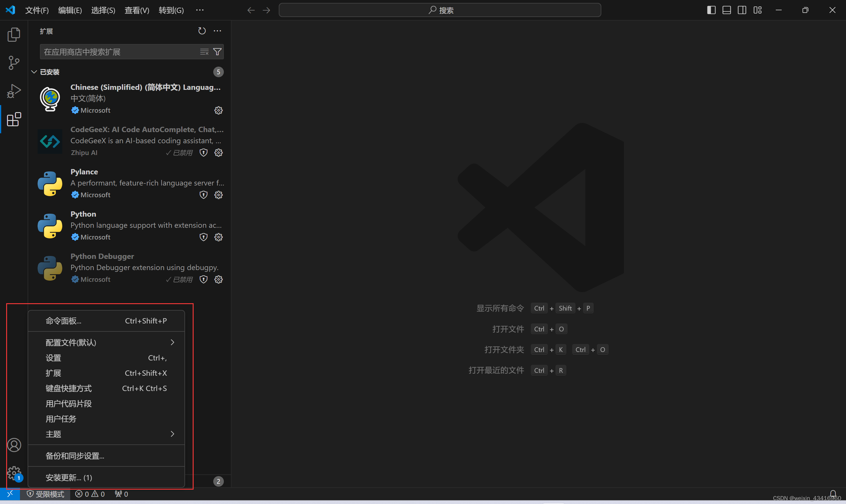Open the 选择(S) menu

coord(103,10)
